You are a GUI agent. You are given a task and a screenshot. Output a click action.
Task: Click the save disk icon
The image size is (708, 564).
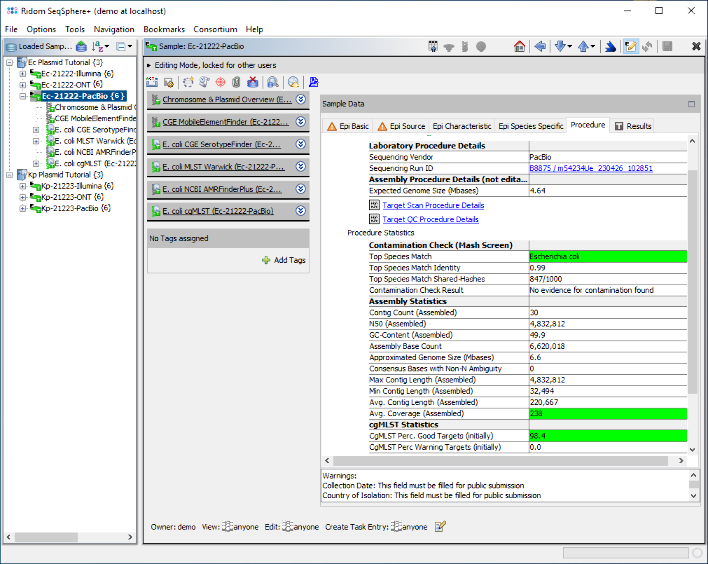[667, 46]
